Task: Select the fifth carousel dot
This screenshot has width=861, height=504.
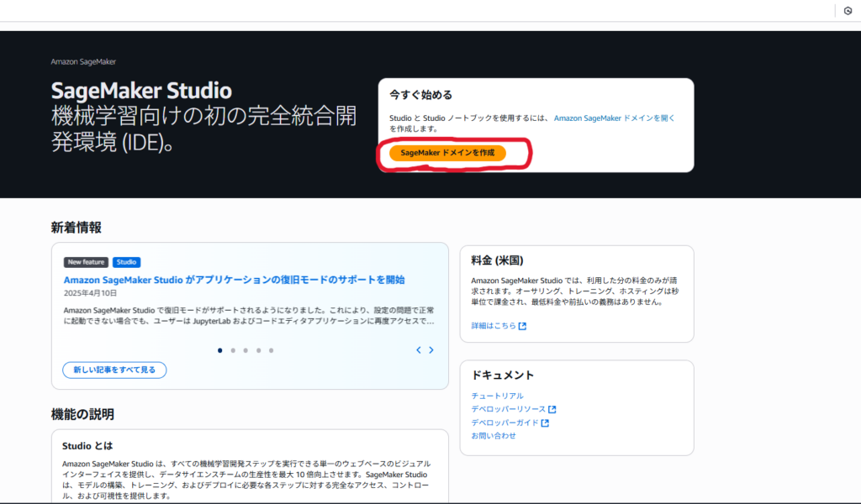Action: tap(272, 350)
